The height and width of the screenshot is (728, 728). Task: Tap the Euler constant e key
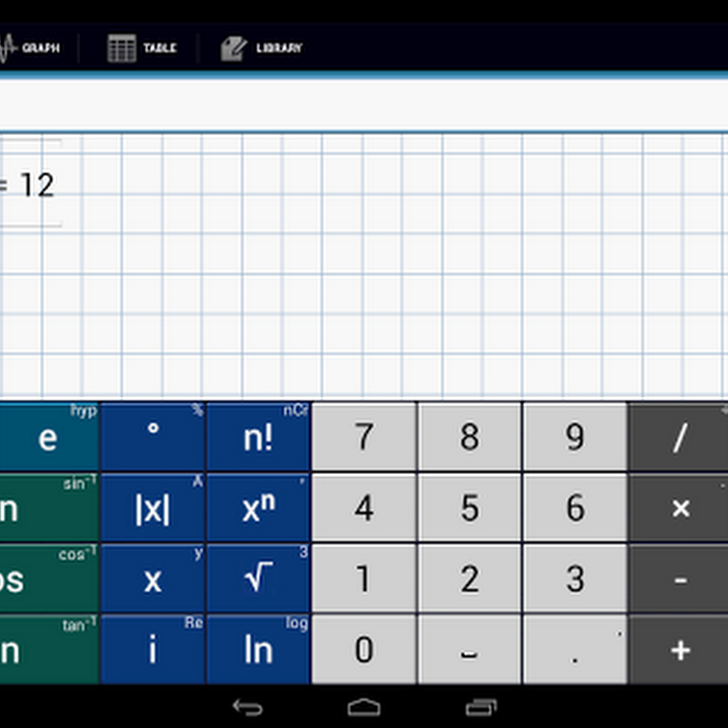[49, 438]
